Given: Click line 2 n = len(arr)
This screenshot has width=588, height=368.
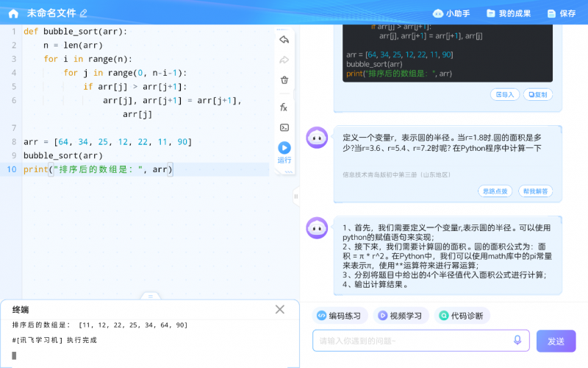Looking at the screenshot, I should click(73, 46).
